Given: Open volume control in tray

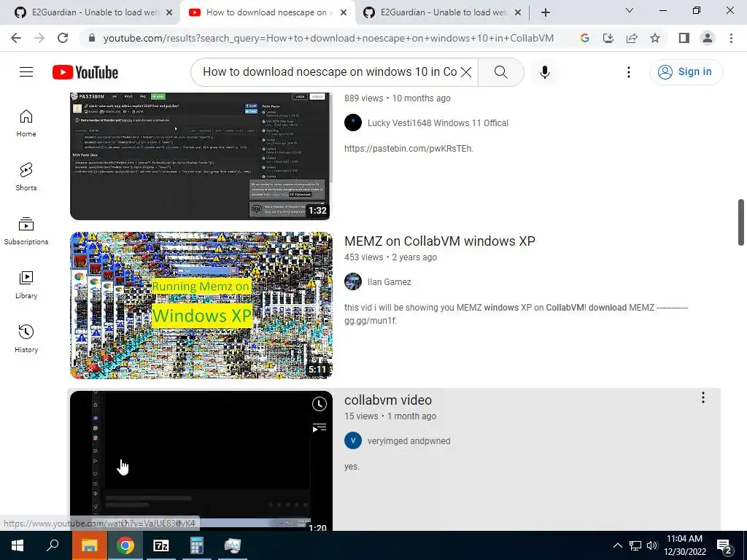Looking at the screenshot, I should pyautogui.click(x=652, y=545).
